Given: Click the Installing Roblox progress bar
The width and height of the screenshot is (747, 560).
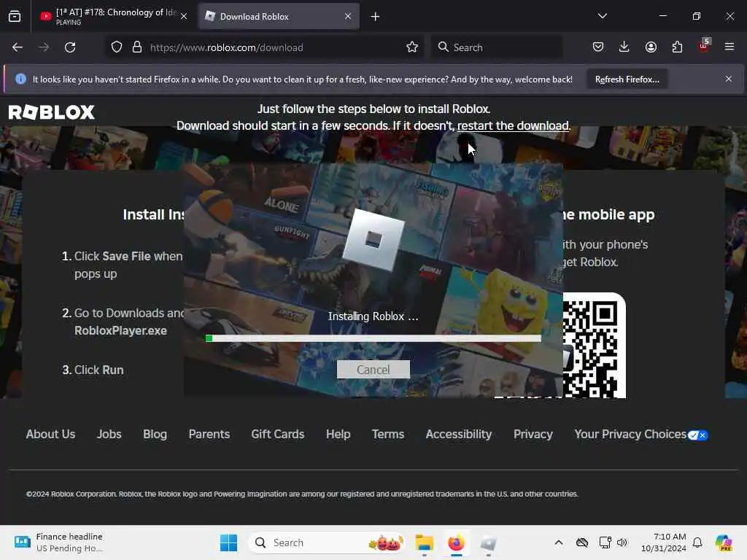Looking at the screenshot, I should (x=373, y=338).
